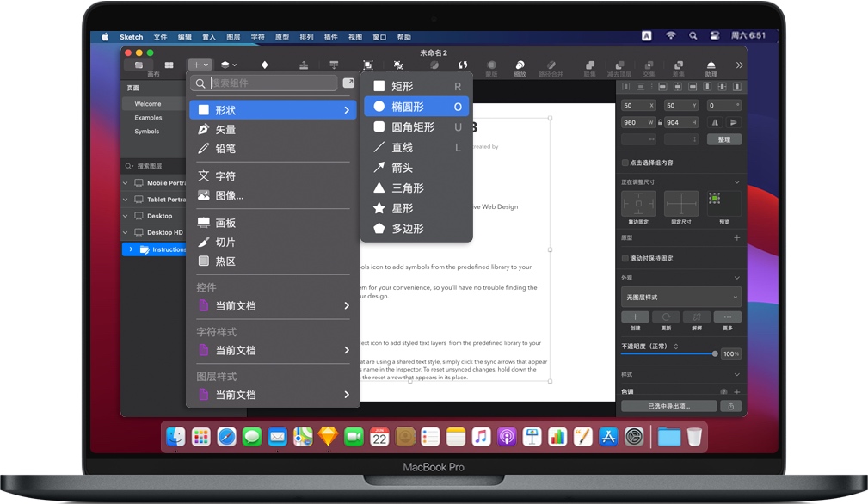The width and height of the screenshot is (868, 504).
Task: Add a 原型 prototype with plus icon
Action: 736,238
